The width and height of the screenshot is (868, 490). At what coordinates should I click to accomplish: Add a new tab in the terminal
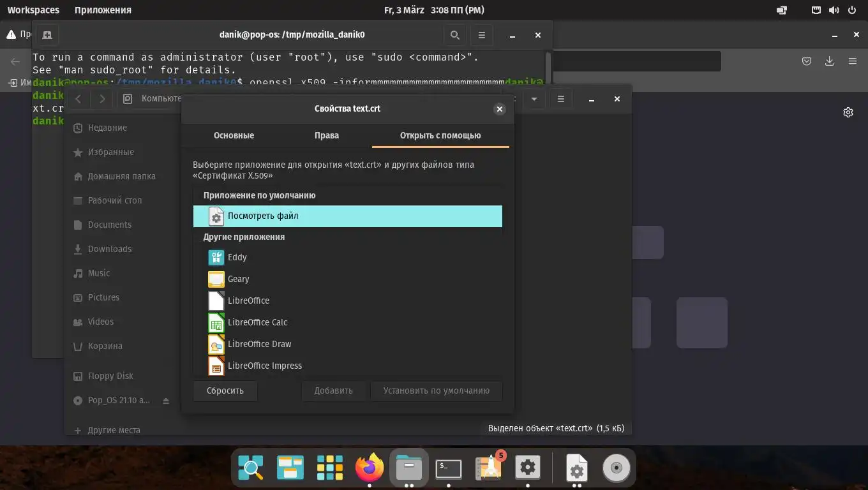click(47, 35)
